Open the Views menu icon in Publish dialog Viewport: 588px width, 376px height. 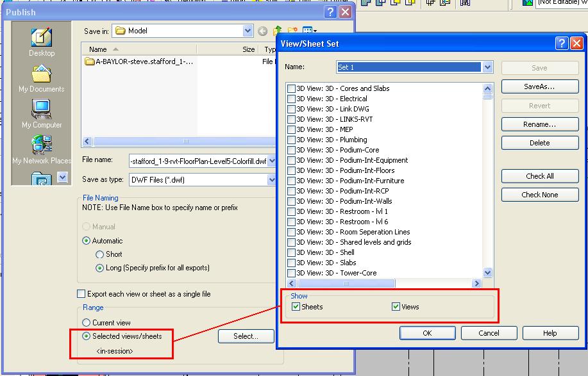309,30
